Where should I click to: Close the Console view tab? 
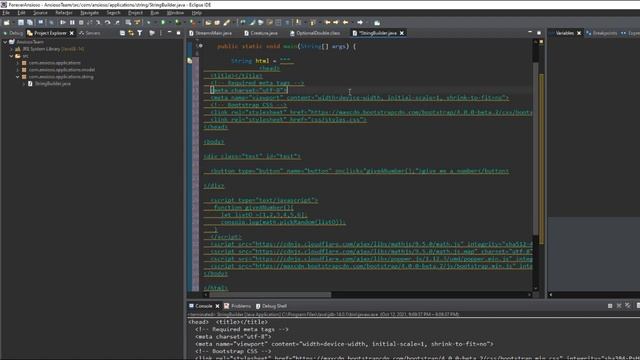tap(217, 306)
